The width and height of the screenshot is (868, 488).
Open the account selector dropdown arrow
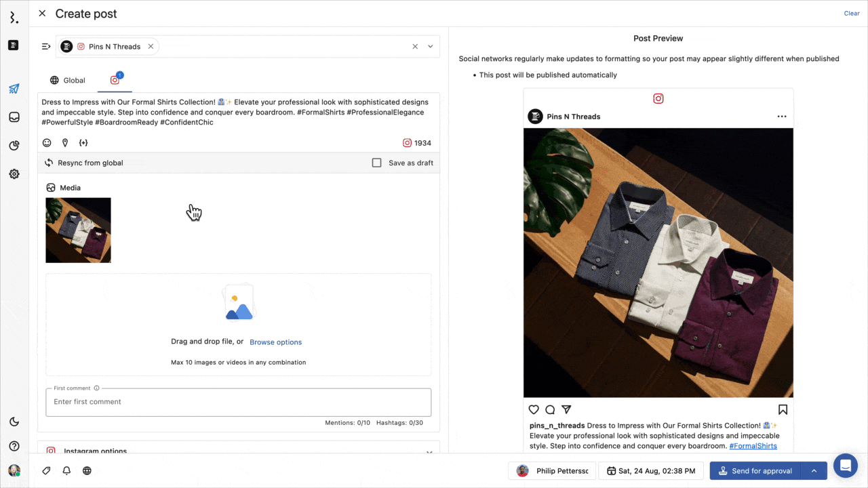[x=430, y=46]
